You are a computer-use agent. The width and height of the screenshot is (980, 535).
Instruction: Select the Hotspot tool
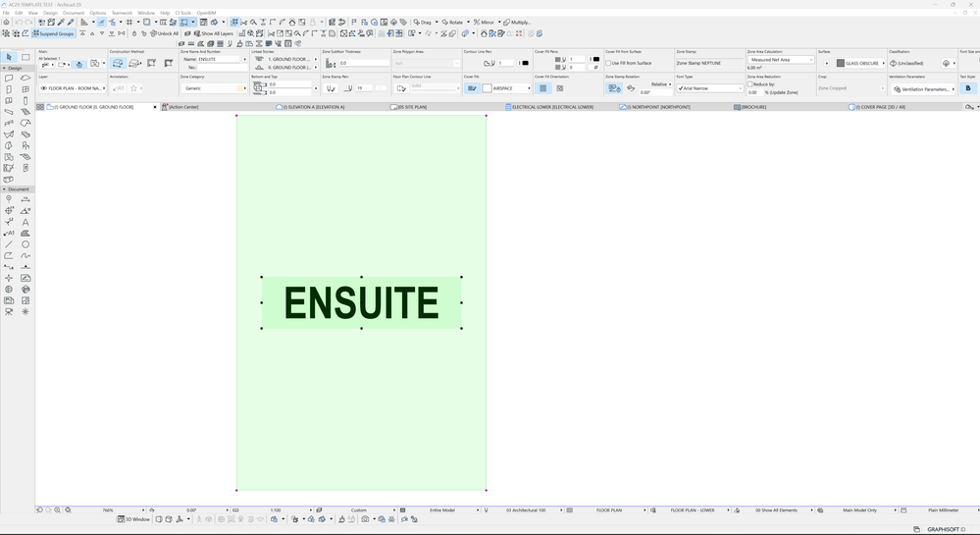[9, 279]
